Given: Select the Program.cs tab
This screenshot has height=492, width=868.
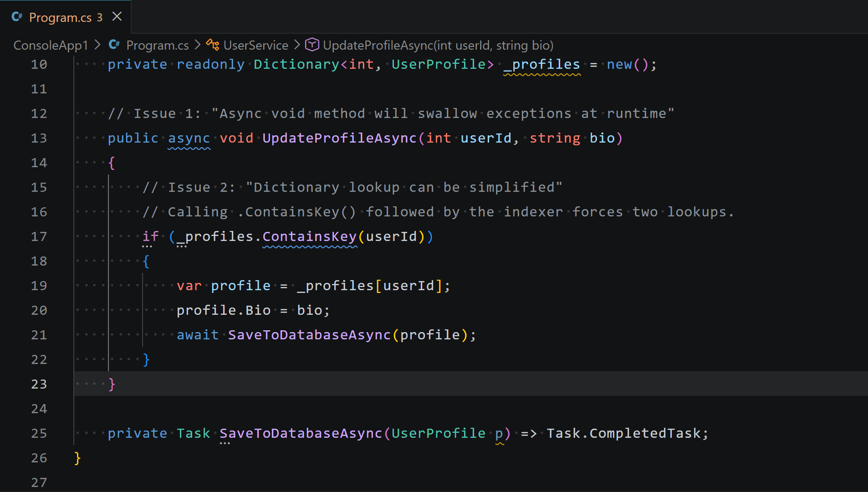Looking at the screenshot, I should 66,17.
